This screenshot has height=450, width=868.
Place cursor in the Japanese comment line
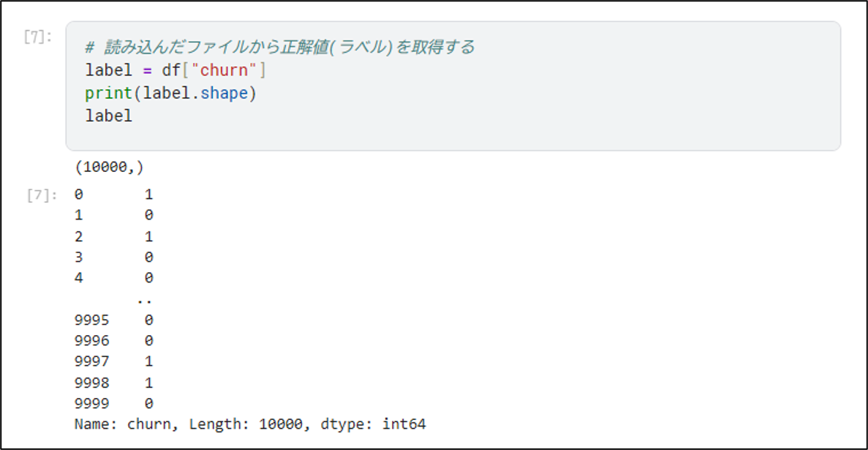click(x=279, y=48)
